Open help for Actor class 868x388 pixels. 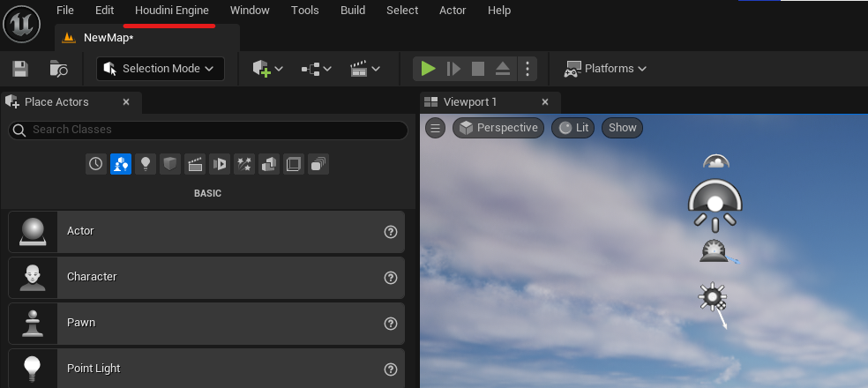(x=391, y=231)
